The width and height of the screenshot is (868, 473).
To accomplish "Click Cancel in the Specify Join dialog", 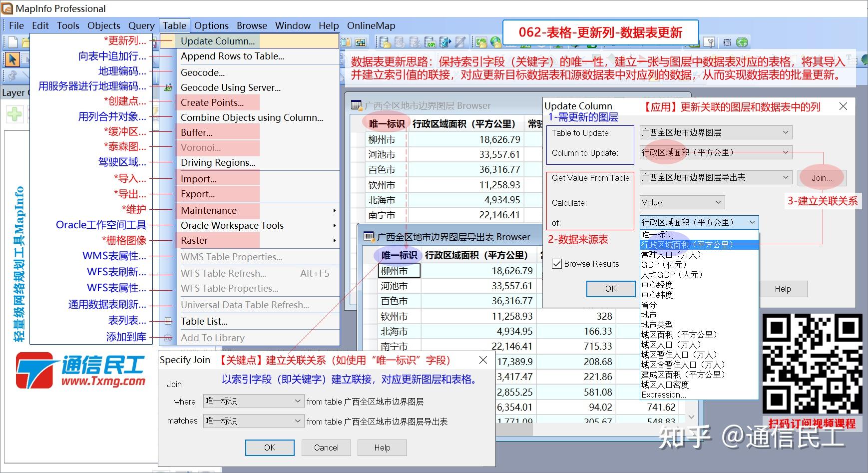I will coord(326,448).
